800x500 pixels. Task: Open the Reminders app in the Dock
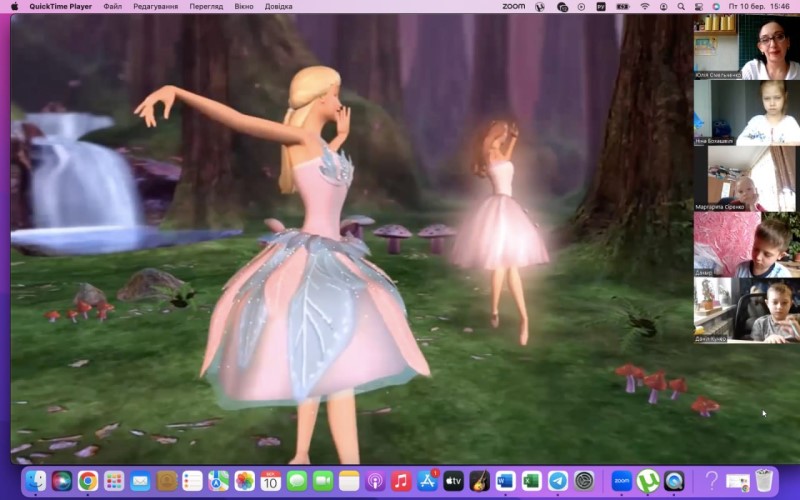point(192,481)
